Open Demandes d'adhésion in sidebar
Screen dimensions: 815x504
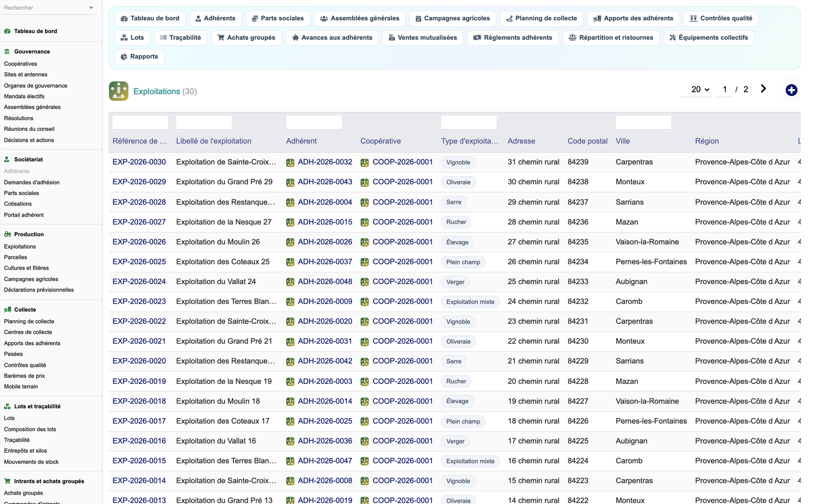coord(32,183)
